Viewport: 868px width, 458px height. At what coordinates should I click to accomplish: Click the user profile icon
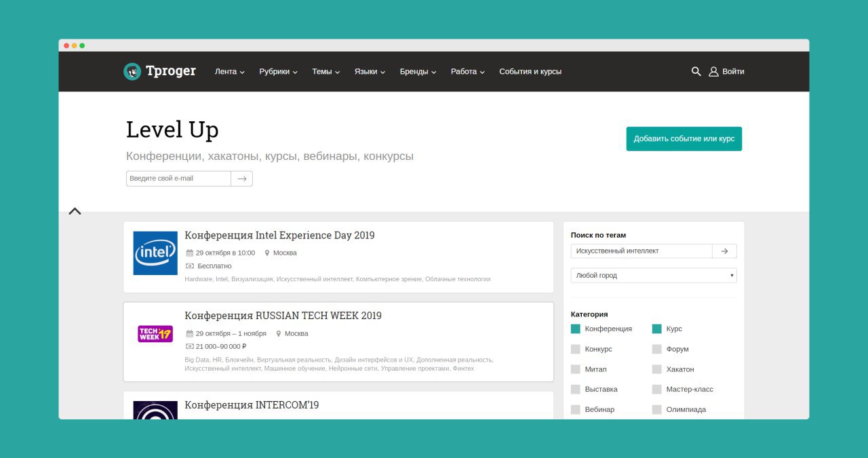[x=713, y=71]
